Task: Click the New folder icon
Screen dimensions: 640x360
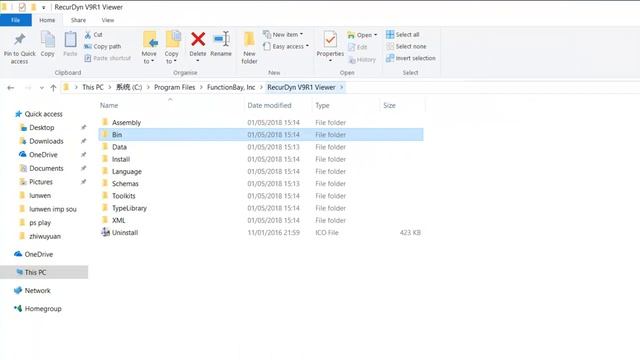Action: coord(249,40)
